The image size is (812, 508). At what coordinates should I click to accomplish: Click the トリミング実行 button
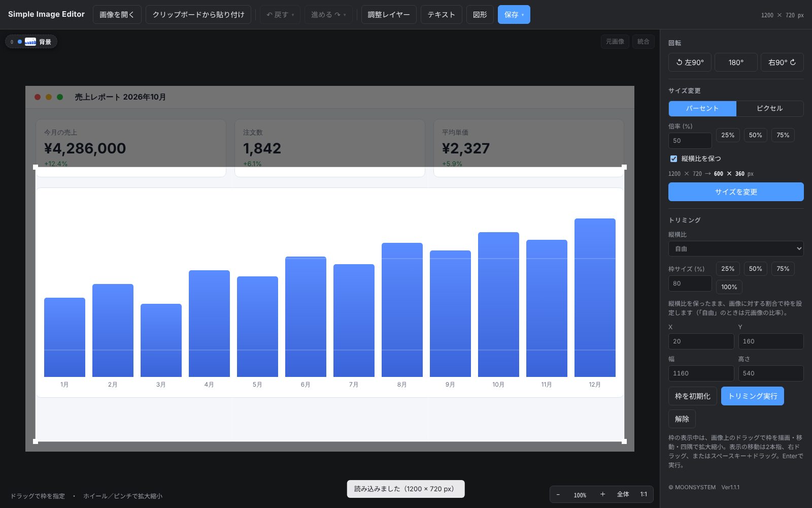click(x=753, y=396)
